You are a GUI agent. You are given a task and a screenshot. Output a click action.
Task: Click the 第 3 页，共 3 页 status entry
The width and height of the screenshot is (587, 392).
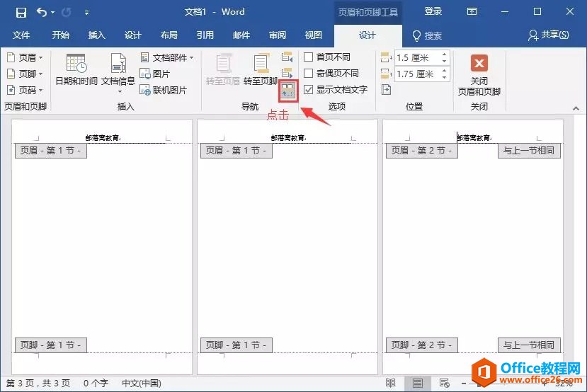click(38, 383)
